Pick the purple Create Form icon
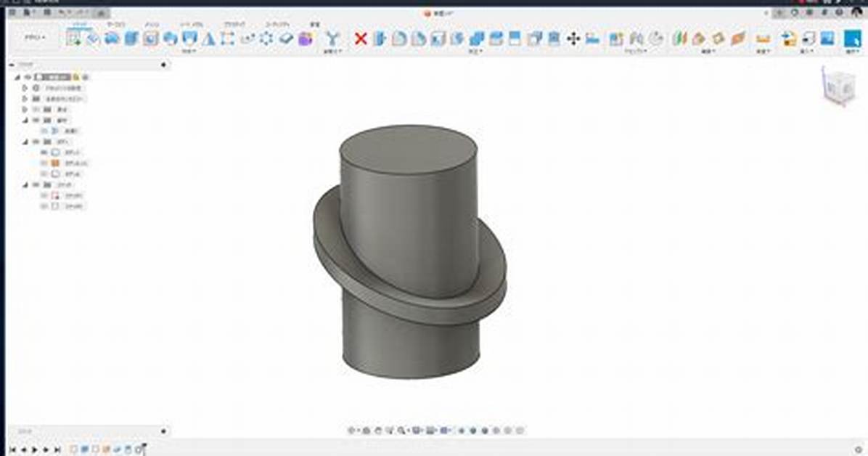 click(305, 38)
